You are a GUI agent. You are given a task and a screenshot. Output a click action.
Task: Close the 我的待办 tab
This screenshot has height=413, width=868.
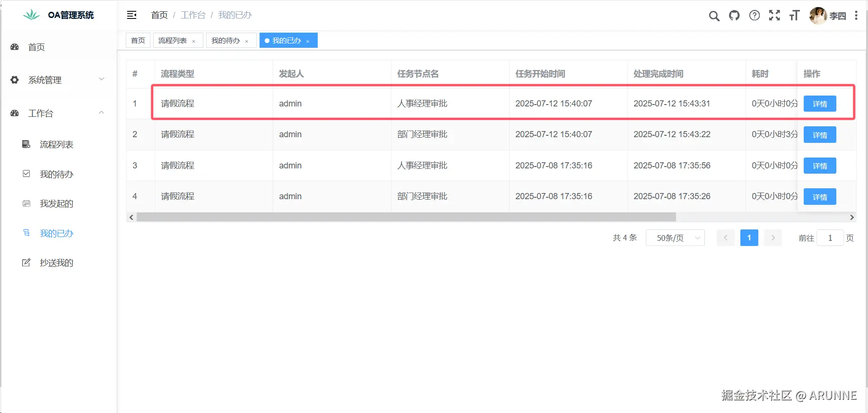(x=246, y=41)
